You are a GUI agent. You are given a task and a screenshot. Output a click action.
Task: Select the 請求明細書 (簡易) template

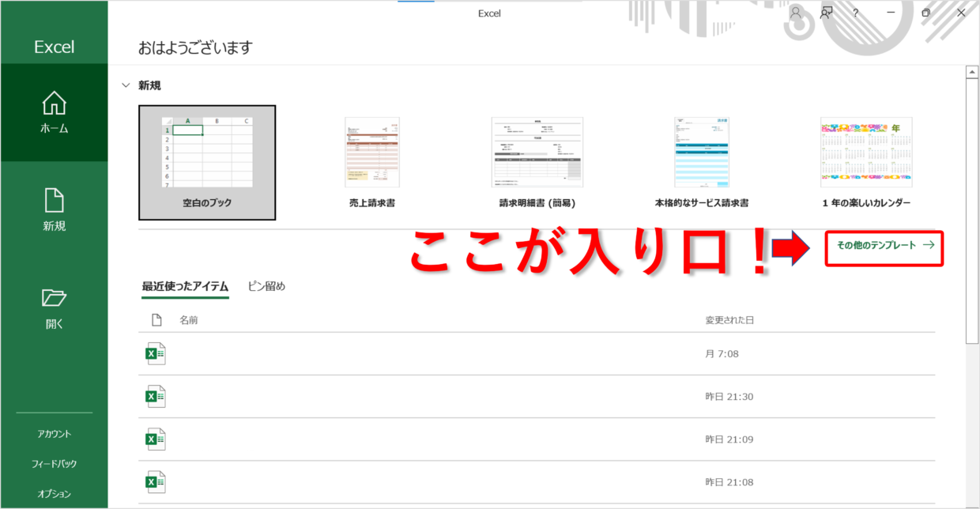[537, 162]
